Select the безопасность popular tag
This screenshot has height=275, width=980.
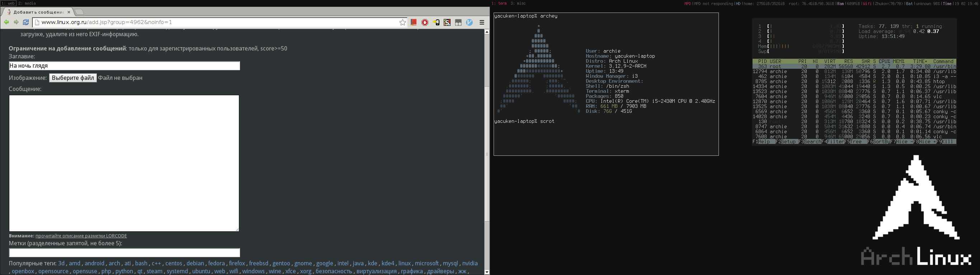[x=334, y=271]
